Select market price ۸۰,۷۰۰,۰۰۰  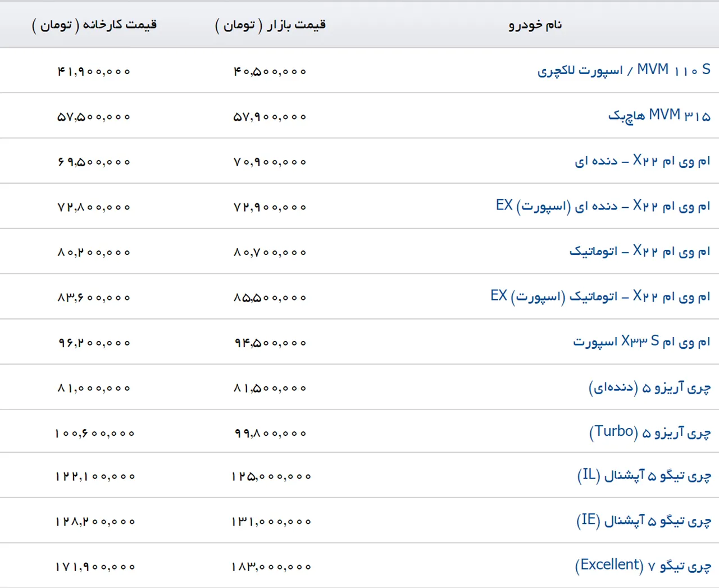tap(270, 253)
